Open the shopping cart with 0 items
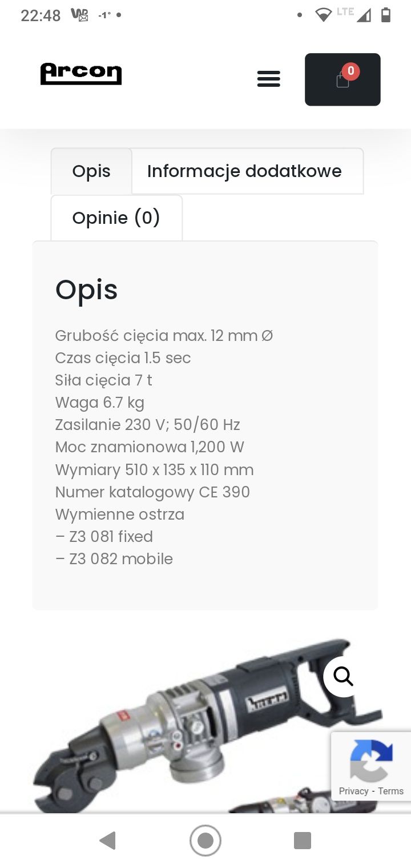411x868 pixels. tap(342, 79)
